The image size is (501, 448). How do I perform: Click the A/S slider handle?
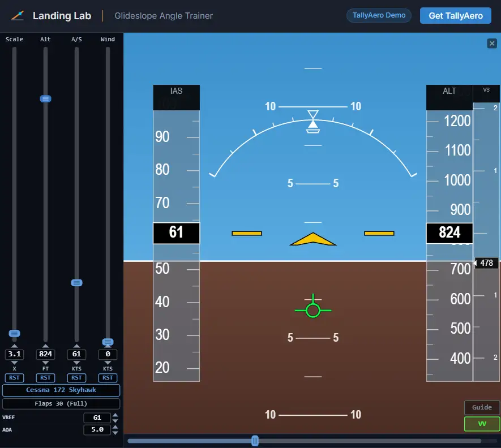pyautogui.click(x=76, y=283)
